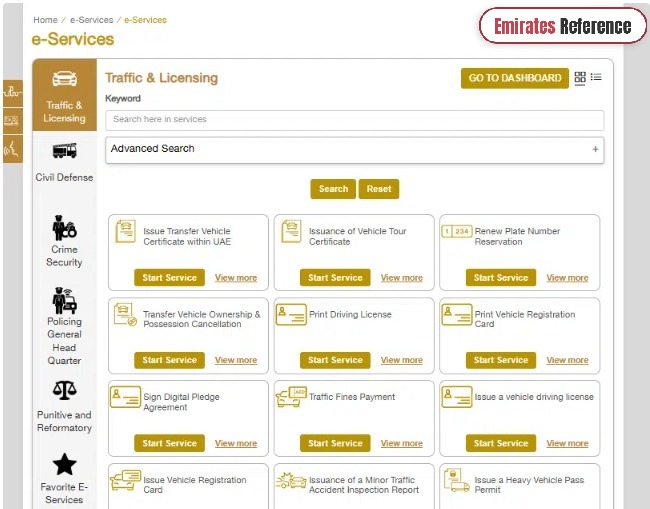Screen dimensions: 650x509
Task: View more on Renew Plate Number Reservation
Action: coord(568,278)
